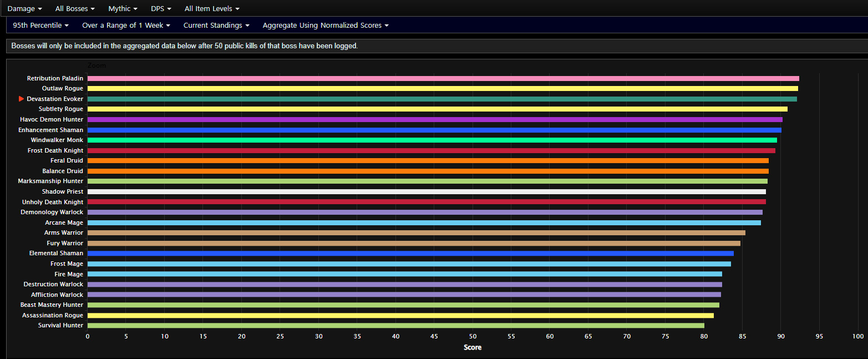Select the Demonology Warlock label
The image size is (868, 359).
pyautogui.click(x=52, y=212)
